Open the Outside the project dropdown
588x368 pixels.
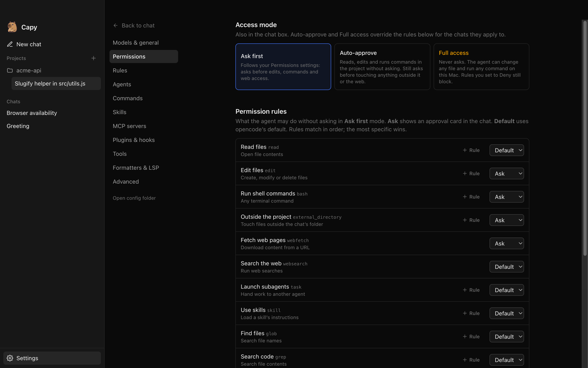[x=506, y=220]
